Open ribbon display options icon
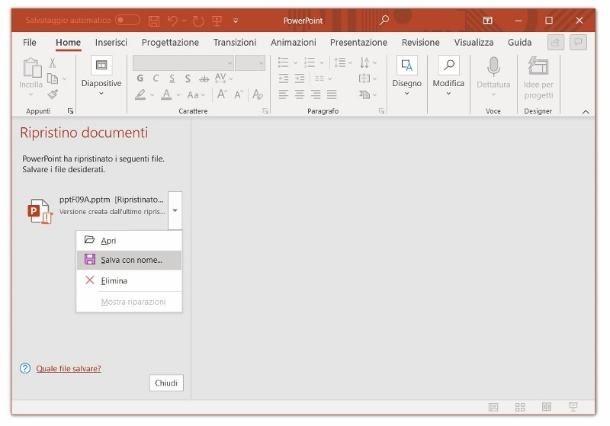610x426 pixels. (487, 20)
